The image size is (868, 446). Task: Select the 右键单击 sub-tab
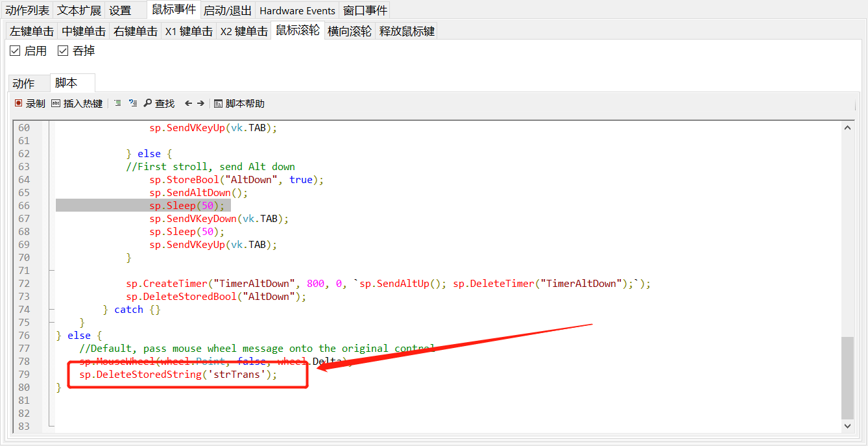pos(136,31)
